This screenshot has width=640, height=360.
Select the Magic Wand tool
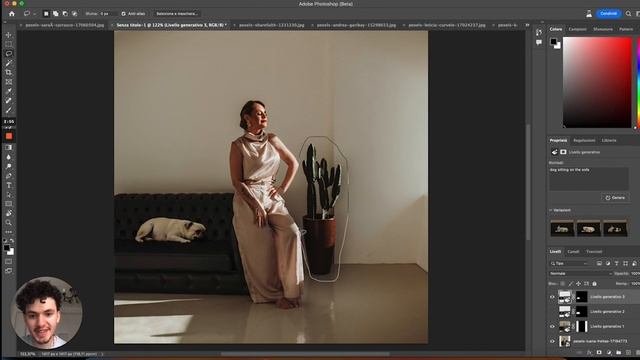click(9, 63)
